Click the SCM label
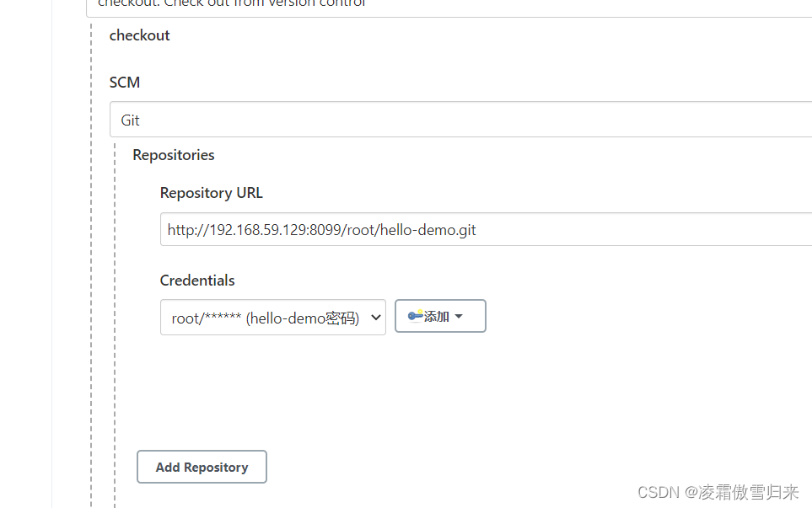The height and width of the screenshot is (508, 812). (x=125, y=83)
